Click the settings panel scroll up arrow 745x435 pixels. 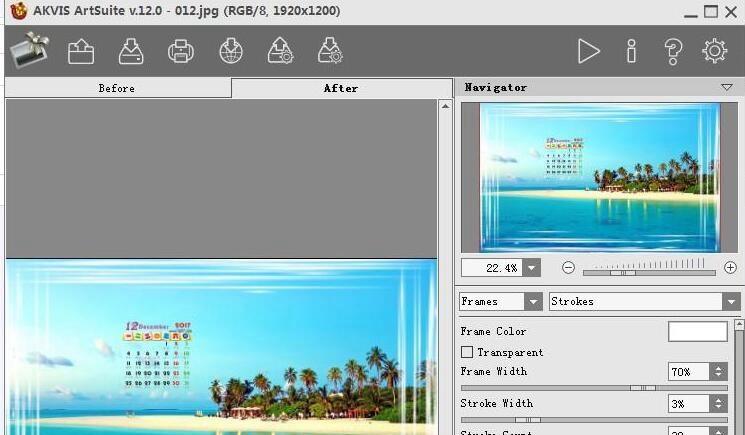click(739, 325)
